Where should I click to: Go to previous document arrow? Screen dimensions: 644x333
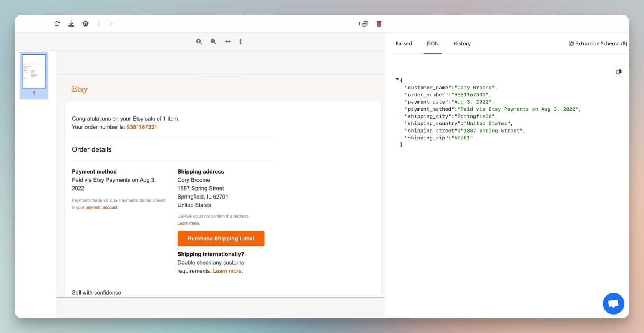99,24
